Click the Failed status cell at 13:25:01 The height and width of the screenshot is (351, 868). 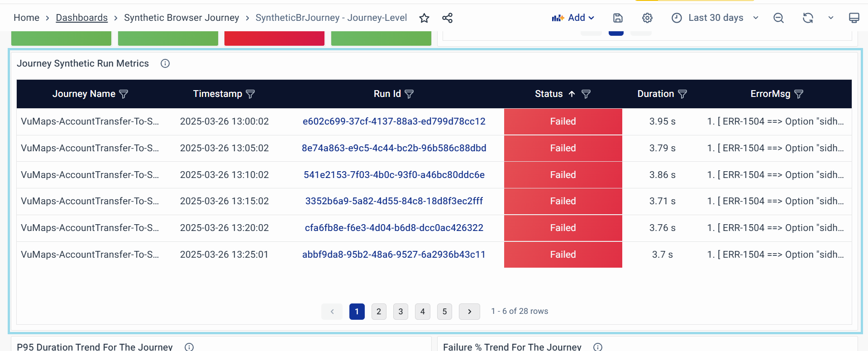tap(563, 255)
